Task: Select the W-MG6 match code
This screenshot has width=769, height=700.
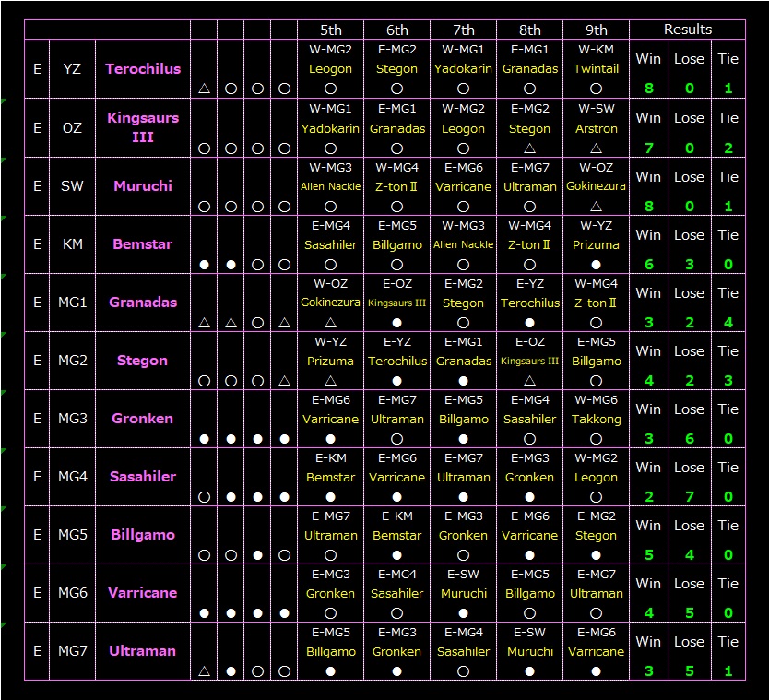Action: pos(596,399)
